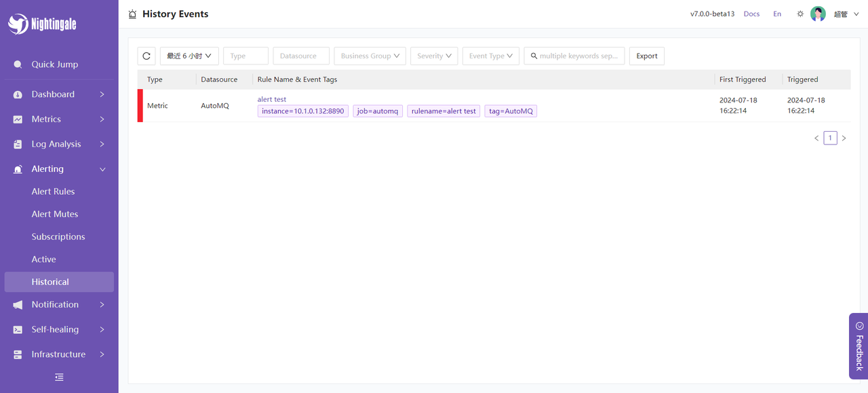The height and width of the screenshot is (393, 868).
Task: Click the AutoMQ datasource cell
Action: 216,106
